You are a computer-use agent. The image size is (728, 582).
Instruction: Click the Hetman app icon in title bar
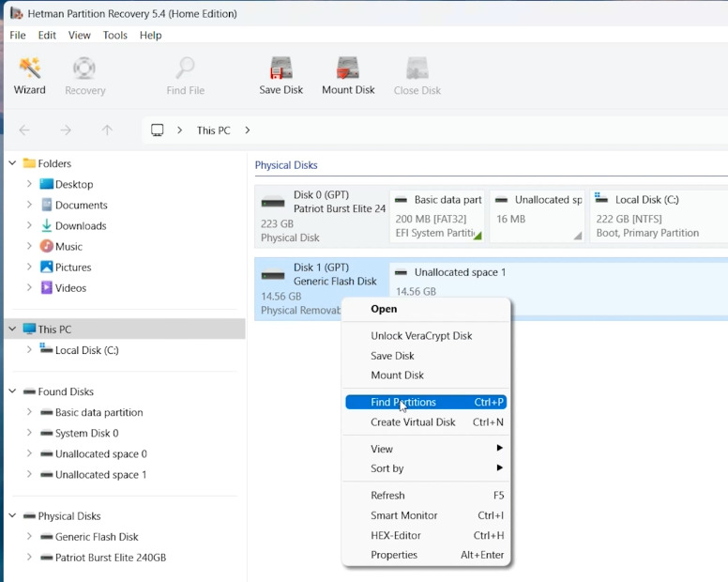point(16,13)
